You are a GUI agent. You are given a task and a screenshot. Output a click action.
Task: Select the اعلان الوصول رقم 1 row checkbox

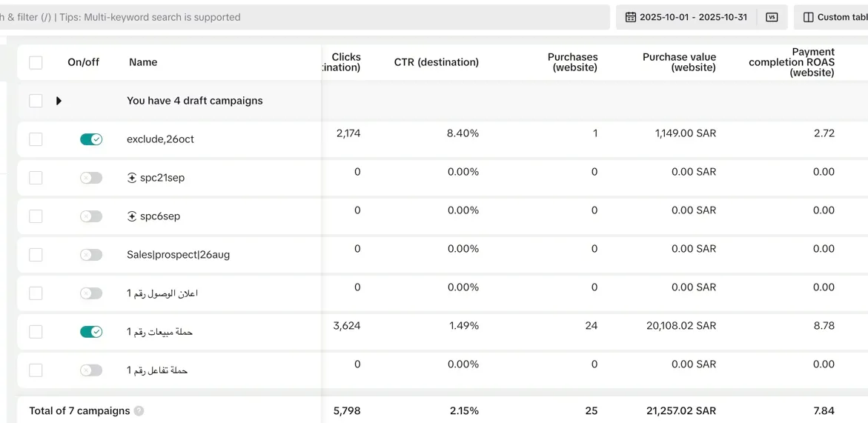pos(36,293)
